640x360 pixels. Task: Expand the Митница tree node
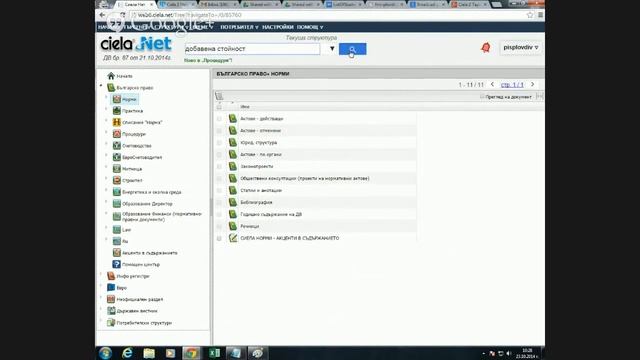pyautogui.click(x=107, y=167)
